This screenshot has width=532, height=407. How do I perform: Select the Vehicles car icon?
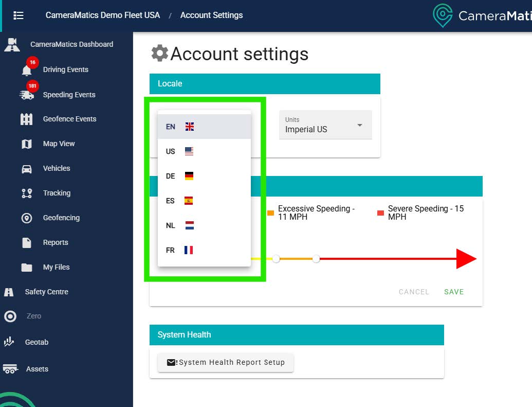(27, 169)
